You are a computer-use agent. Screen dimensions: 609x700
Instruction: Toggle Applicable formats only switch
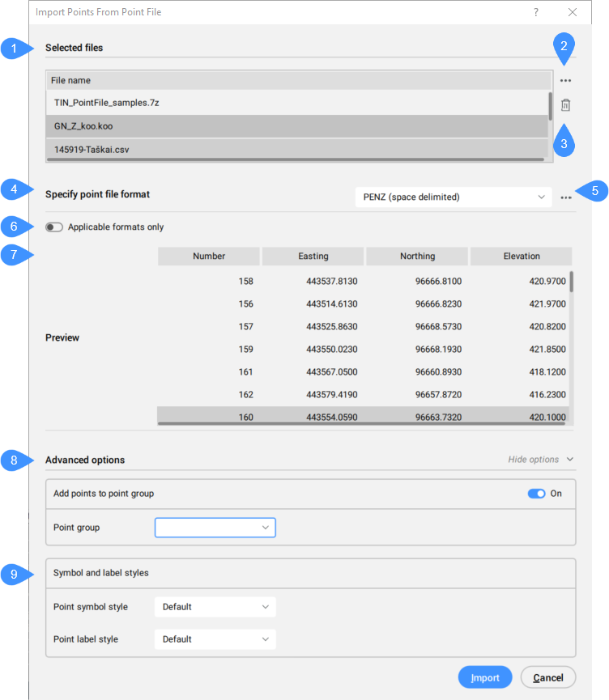click(x=54, y=227)
